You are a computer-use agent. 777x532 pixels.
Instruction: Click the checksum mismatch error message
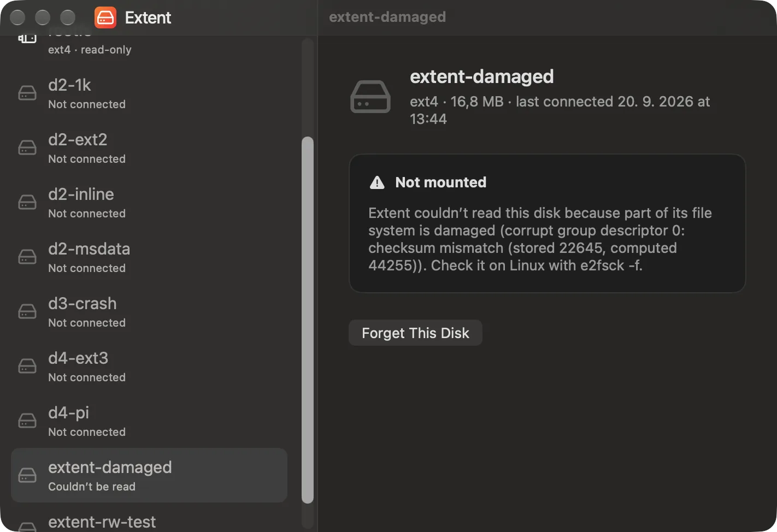click(x=540, y=239)
